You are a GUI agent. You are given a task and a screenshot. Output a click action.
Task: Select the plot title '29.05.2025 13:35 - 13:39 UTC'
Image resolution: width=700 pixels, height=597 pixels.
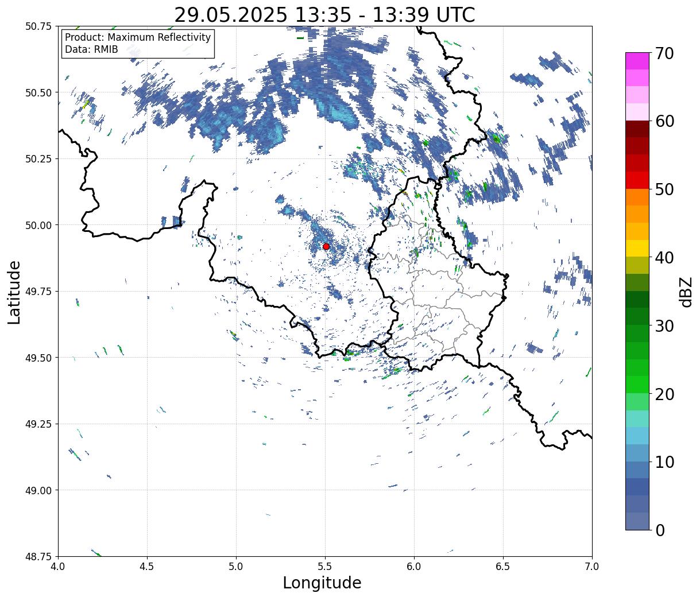(324, 14)
